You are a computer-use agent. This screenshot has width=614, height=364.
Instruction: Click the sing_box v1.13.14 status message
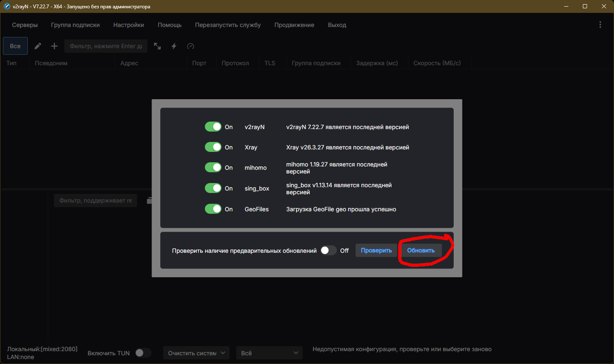[x=339, y=188]
